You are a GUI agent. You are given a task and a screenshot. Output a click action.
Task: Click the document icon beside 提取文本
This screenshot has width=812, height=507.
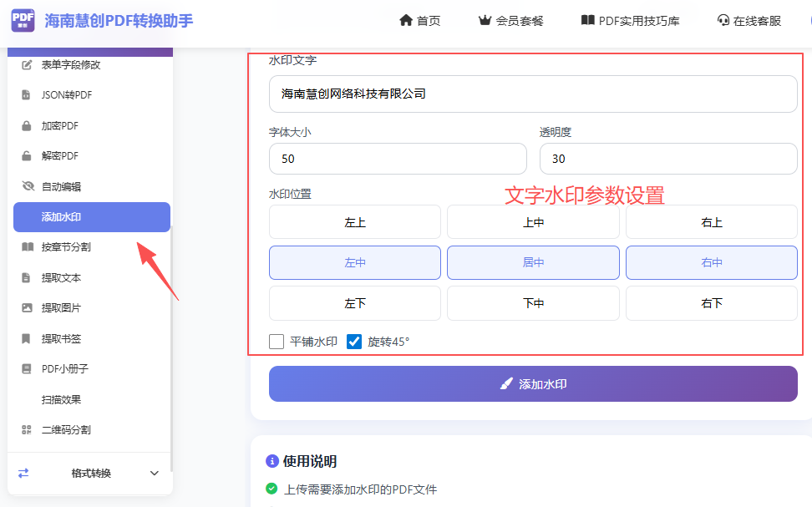coord(26,277)
